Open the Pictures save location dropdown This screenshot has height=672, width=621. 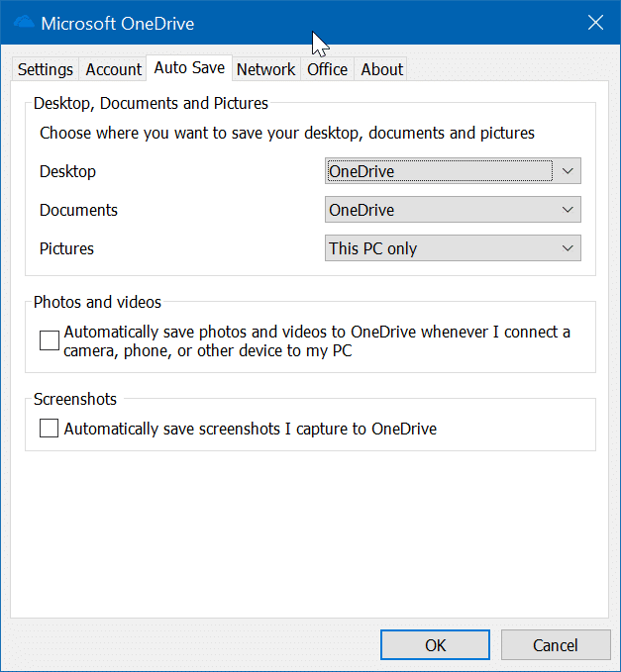(x=453, y=248)
